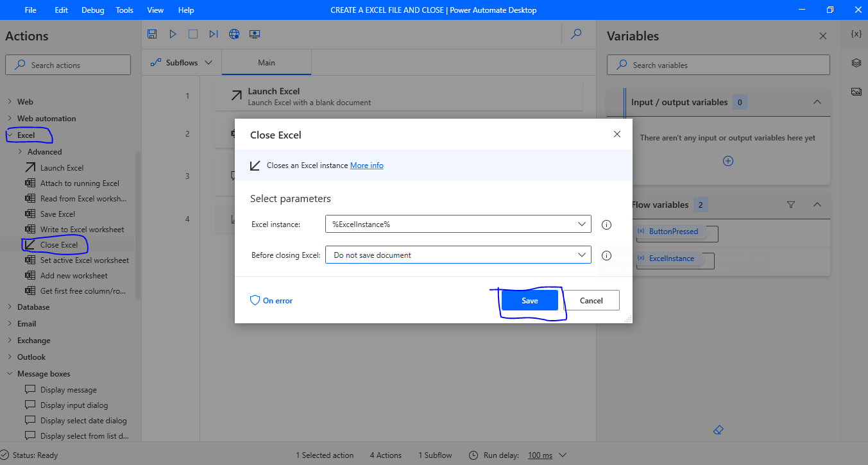The height and width of the screenshot is (465, 868).
Task: Open On error settings
Action: tap(271, 300)
